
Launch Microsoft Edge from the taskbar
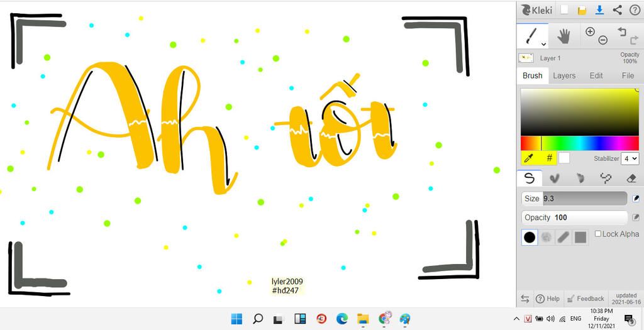(341, 319)
